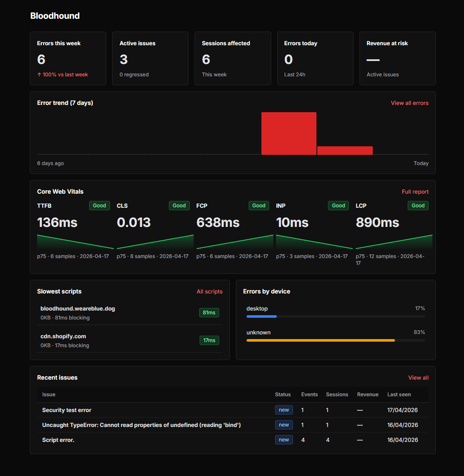Open the Full report for Core Web Vitals
The image size is (464, 476).
[415, 192]
